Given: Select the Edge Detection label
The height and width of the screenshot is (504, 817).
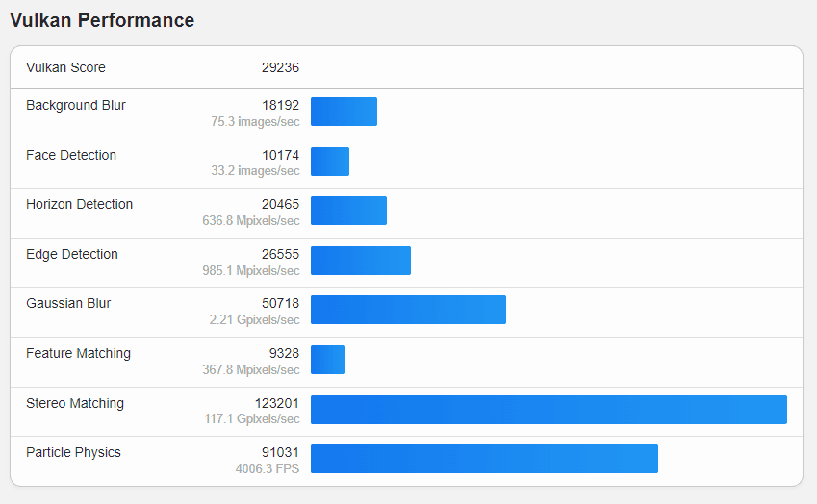Looking at the screenshot, I should [72, 254].
